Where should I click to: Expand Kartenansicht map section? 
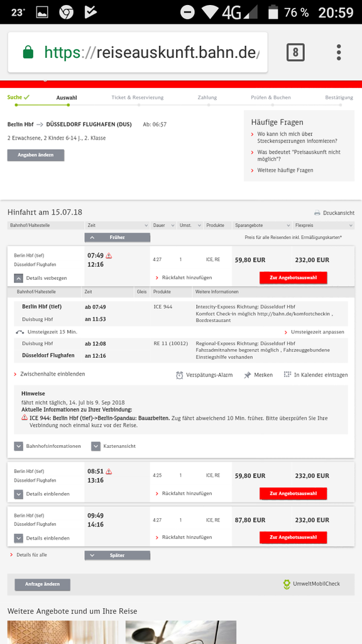tap(96, 446)
